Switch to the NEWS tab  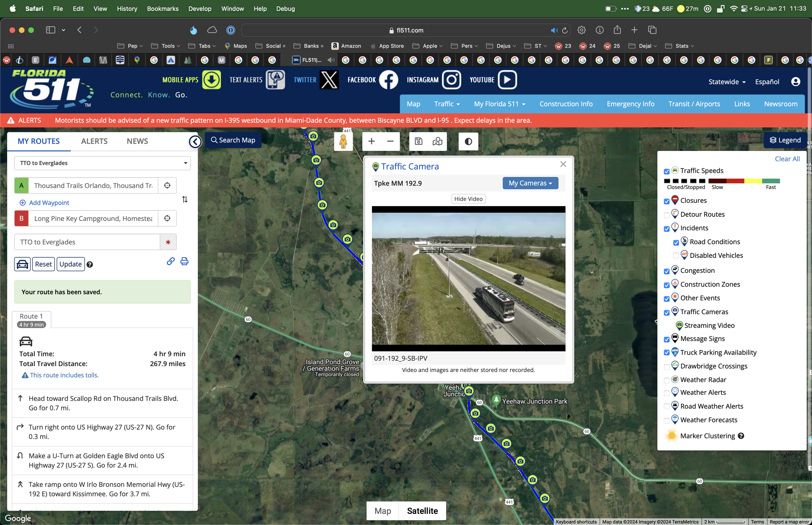tap(137, 141)
